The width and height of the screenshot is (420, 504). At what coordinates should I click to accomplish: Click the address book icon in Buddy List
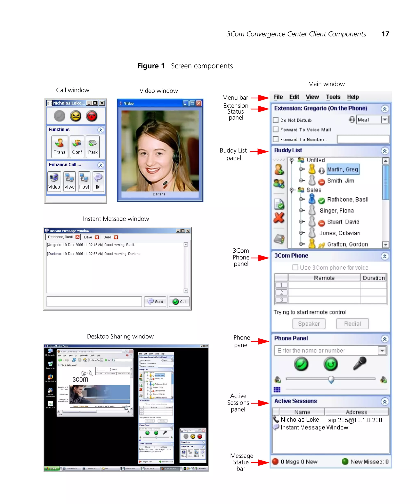click(x=279, y=239)
